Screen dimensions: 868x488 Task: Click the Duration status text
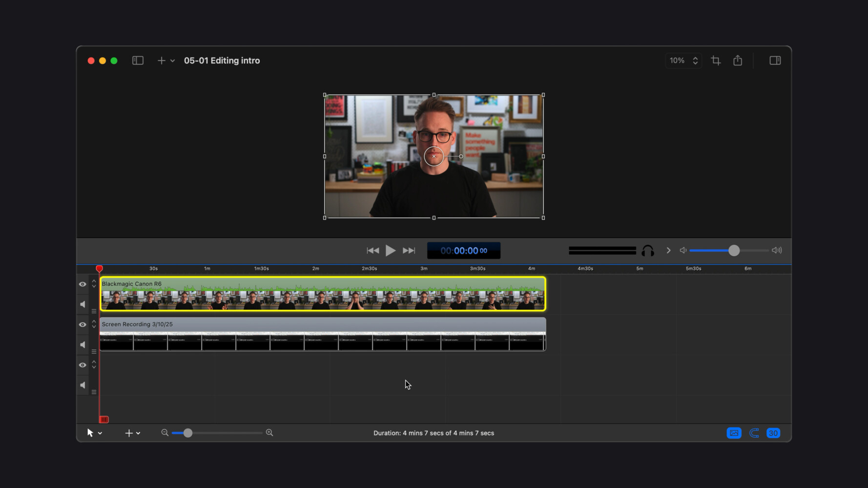434,433
